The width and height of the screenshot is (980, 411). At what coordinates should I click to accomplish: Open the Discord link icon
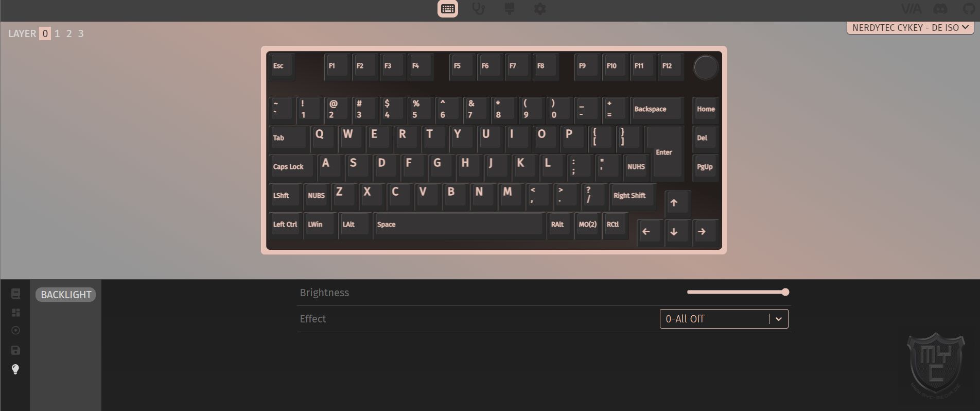tap(940, 9)
